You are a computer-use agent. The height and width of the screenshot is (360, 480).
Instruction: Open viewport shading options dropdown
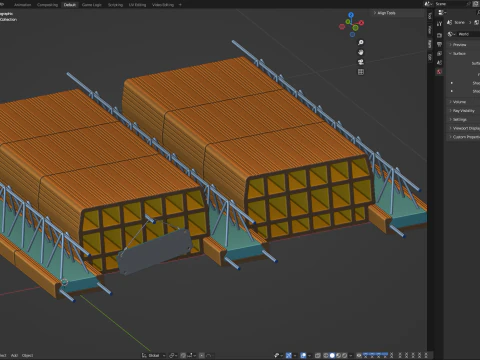click(x=350, y=355)
